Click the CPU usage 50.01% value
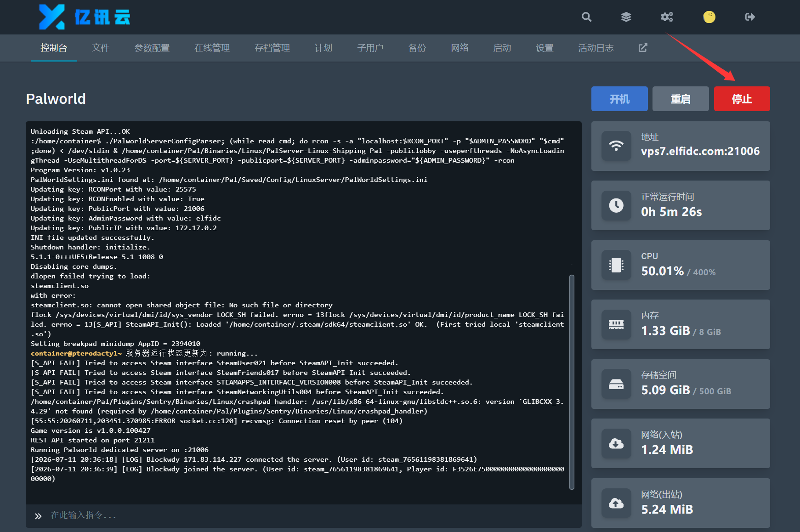 [663, 271]
